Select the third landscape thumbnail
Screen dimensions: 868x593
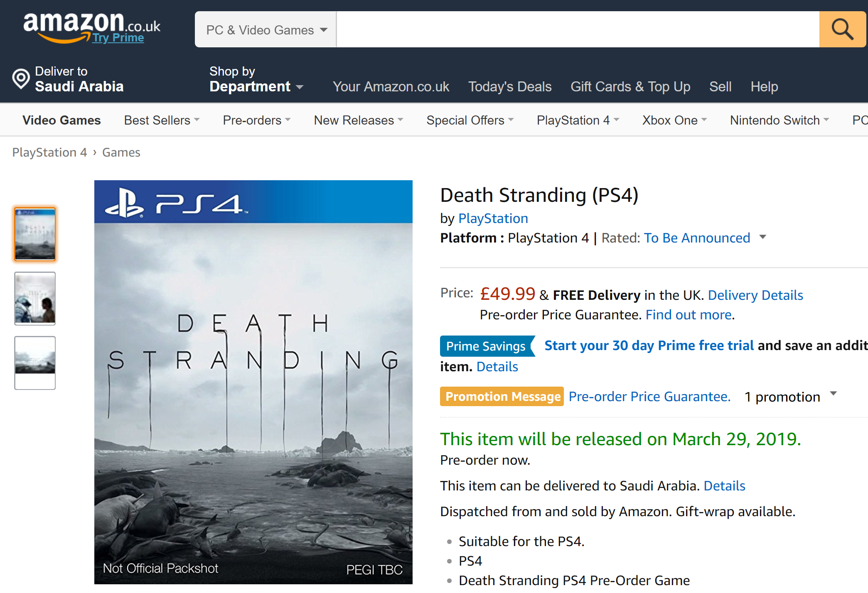click(35, 363)
